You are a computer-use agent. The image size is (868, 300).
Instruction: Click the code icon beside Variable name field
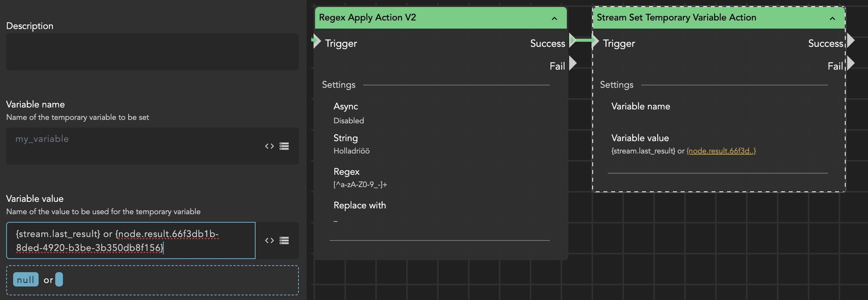coord(269,146)
